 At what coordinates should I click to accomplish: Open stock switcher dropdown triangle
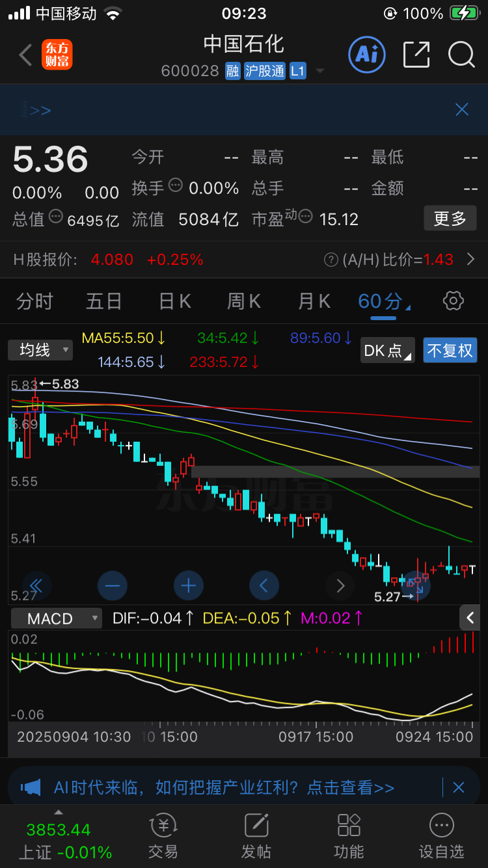tap(319, 71)
